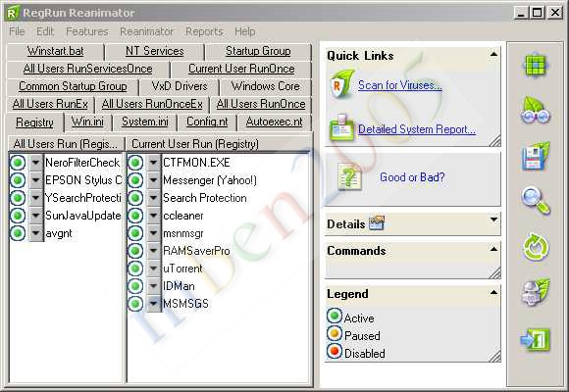The width and height of the screenshot is (569, 392).
Task: Open dropdown arrow for MSMSGS
Action: pyautogui.click(x=153, y=304)
